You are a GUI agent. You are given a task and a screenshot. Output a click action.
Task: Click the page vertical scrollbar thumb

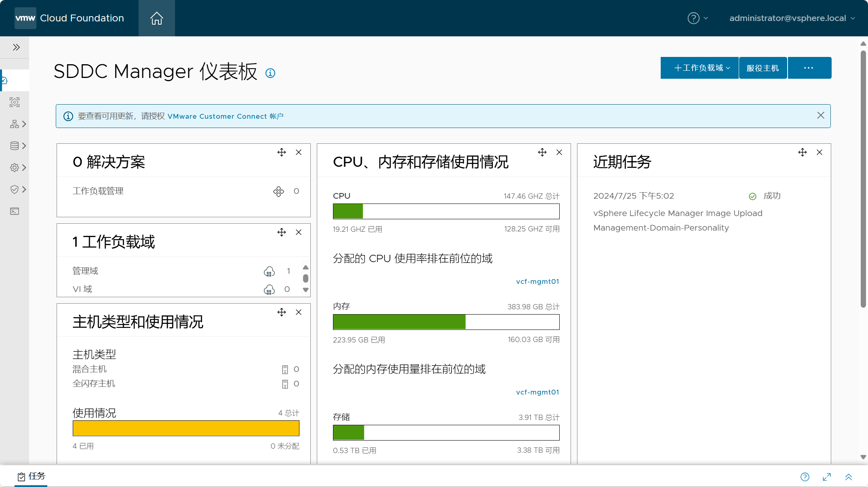[863, 178]
